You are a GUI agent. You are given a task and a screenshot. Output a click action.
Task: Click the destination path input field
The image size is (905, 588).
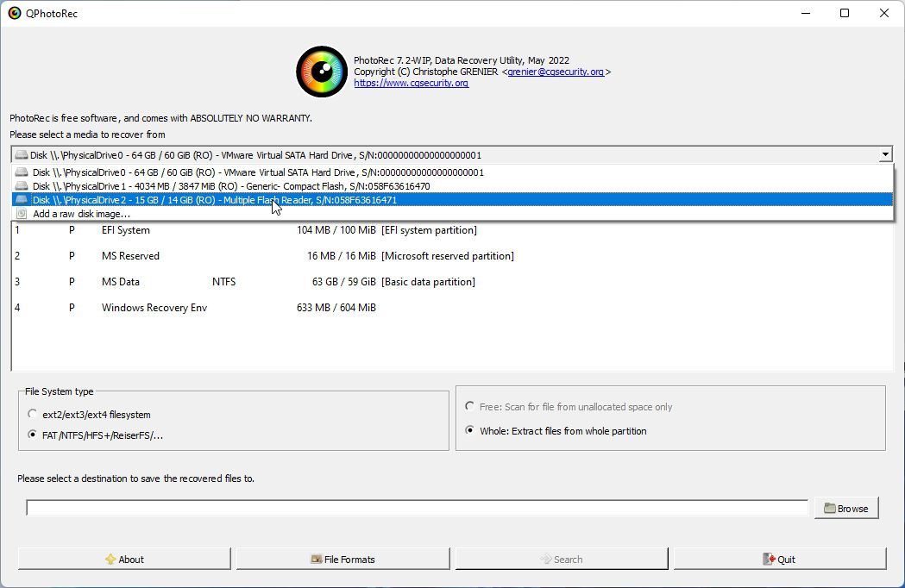(417, 508)
